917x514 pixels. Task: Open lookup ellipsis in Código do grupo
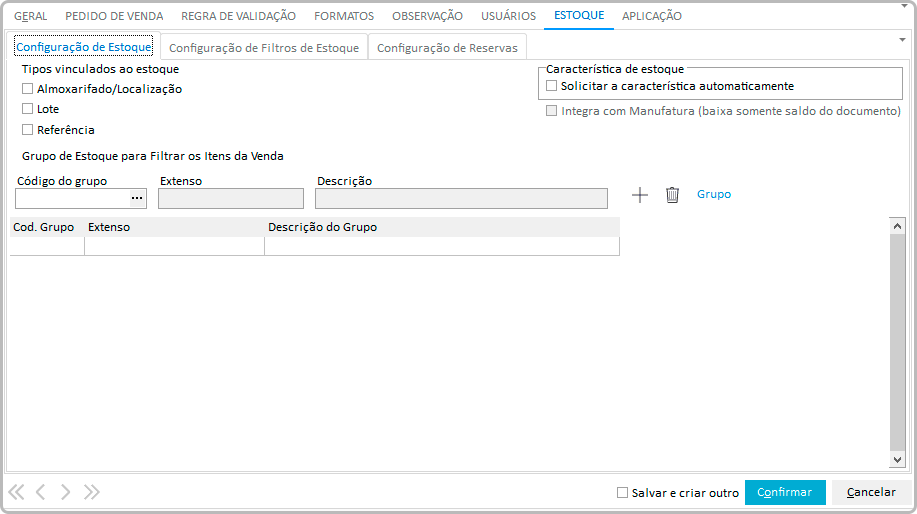coord(137,198)
